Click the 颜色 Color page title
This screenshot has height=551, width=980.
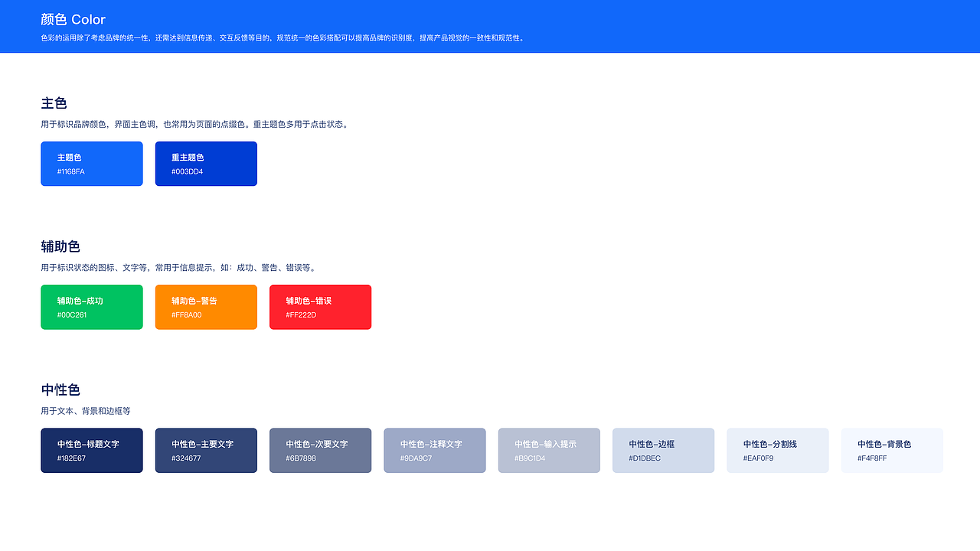[x=73, y=19]
